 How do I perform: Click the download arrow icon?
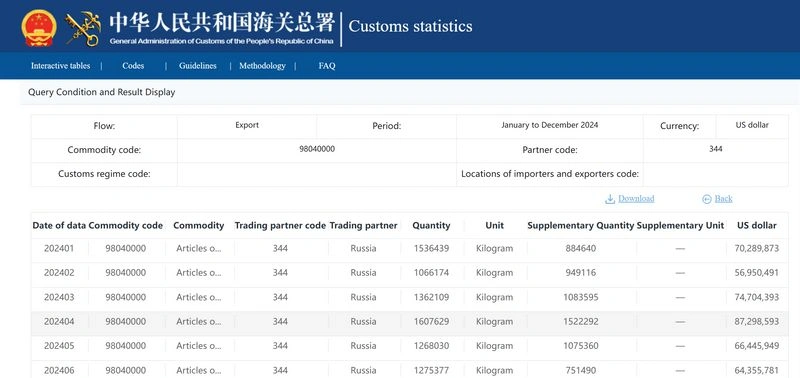point(610,199)
